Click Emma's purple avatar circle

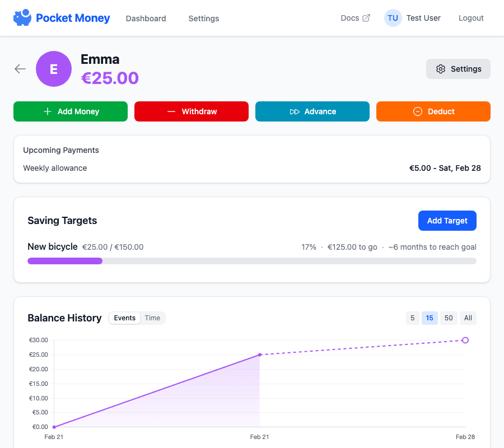(54, 69)
